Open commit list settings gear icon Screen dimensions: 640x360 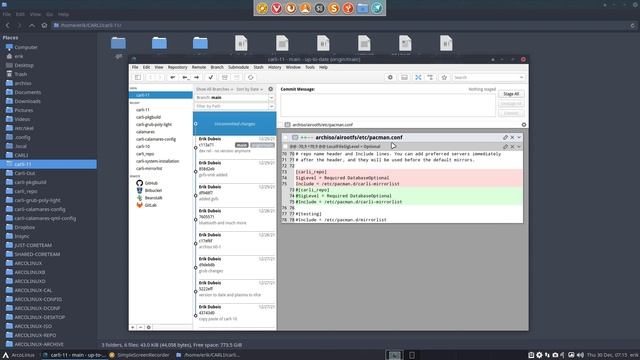tap(271, 89)
